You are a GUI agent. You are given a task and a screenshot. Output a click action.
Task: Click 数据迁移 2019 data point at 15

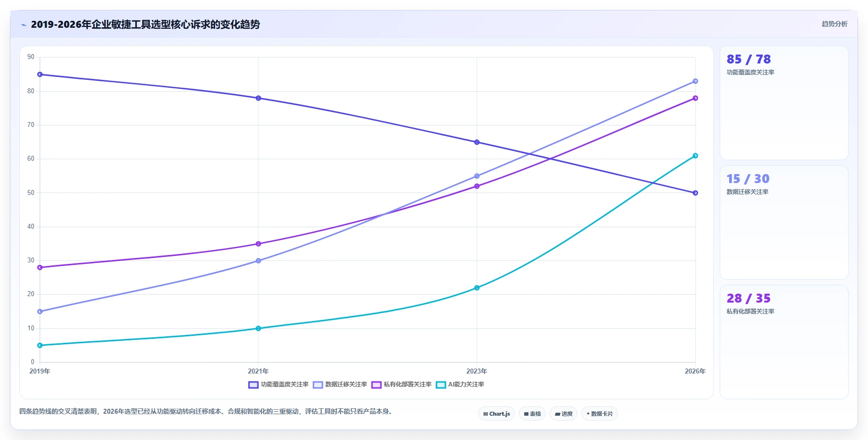point(40,312)
